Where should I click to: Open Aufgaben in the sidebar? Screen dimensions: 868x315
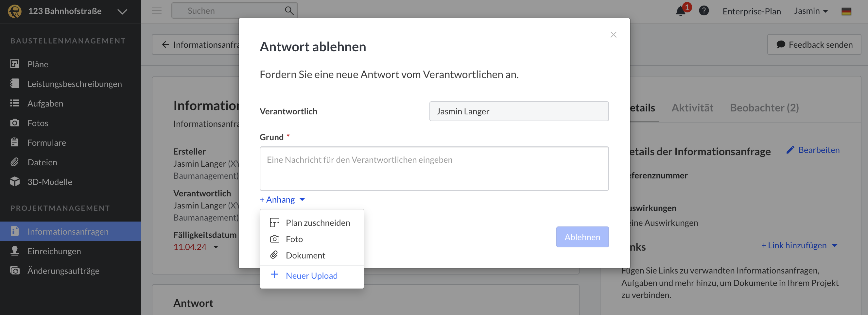[70, 103]
